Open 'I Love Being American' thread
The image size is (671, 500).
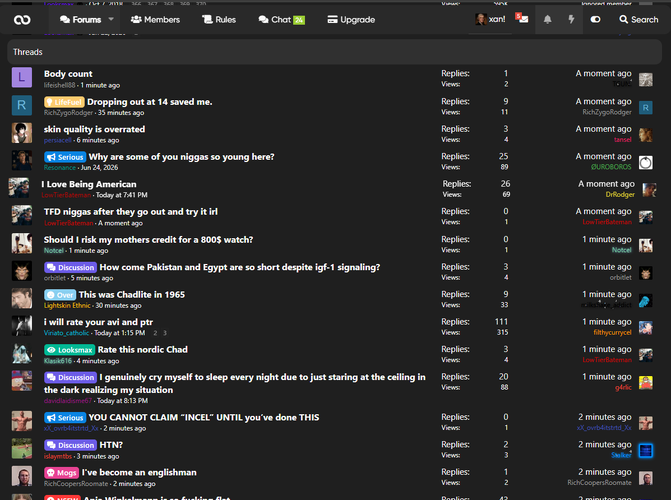89,184
